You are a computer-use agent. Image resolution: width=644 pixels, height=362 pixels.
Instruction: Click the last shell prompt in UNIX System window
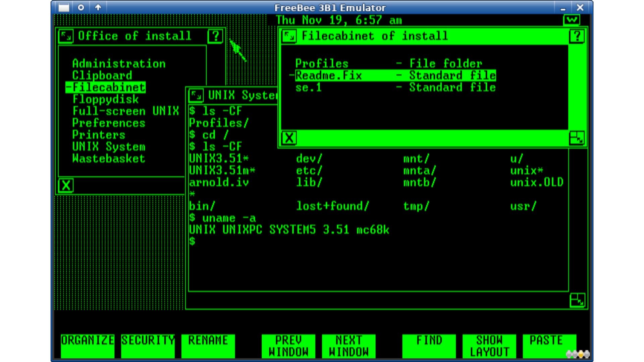192,242
